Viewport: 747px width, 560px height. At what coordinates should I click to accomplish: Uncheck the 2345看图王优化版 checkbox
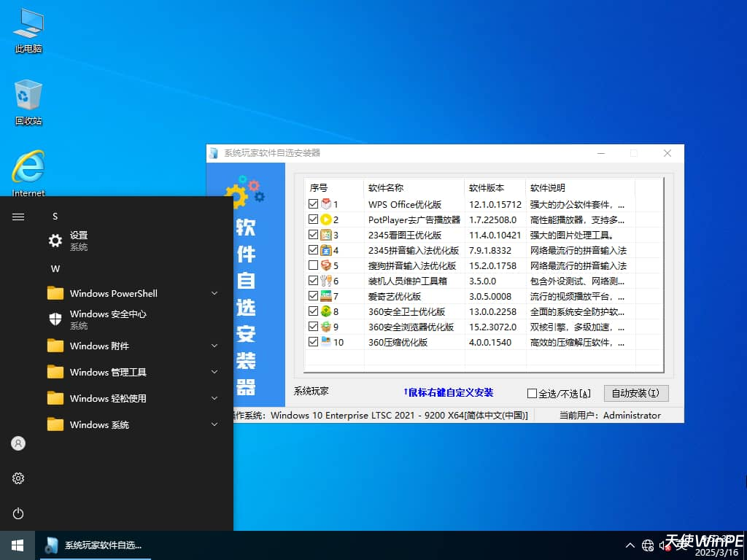313,235
